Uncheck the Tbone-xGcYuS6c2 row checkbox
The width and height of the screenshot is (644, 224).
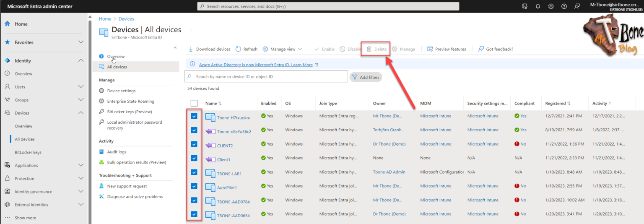point(194,130)
